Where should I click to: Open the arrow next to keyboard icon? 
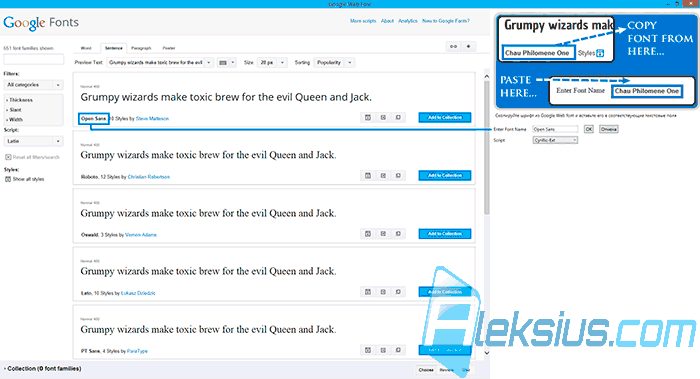233,62
